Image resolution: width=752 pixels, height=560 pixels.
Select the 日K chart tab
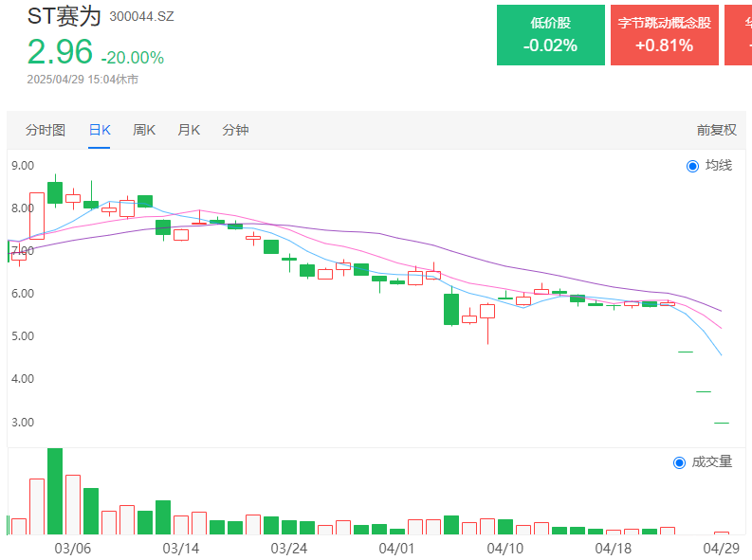coord(100,130)
